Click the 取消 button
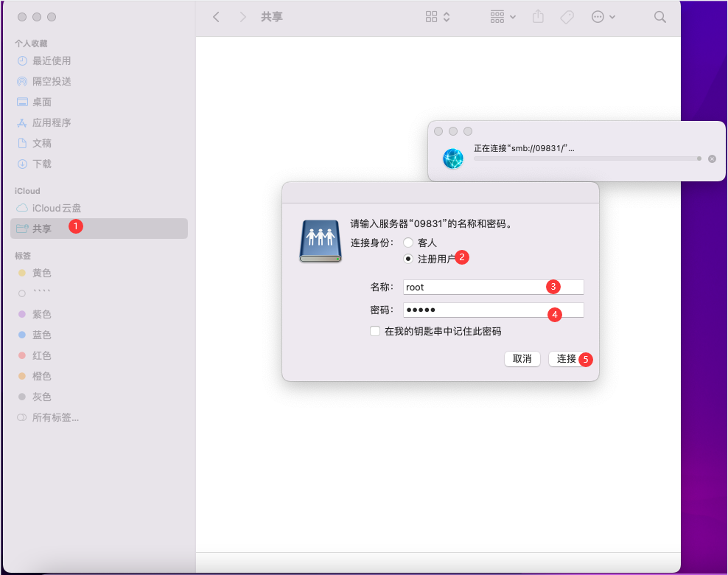 [x=522, y=358]
